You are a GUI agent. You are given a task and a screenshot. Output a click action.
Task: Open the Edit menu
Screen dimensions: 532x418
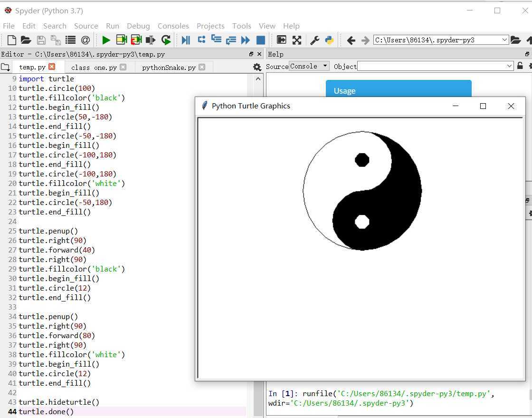(x=29, y=26)
